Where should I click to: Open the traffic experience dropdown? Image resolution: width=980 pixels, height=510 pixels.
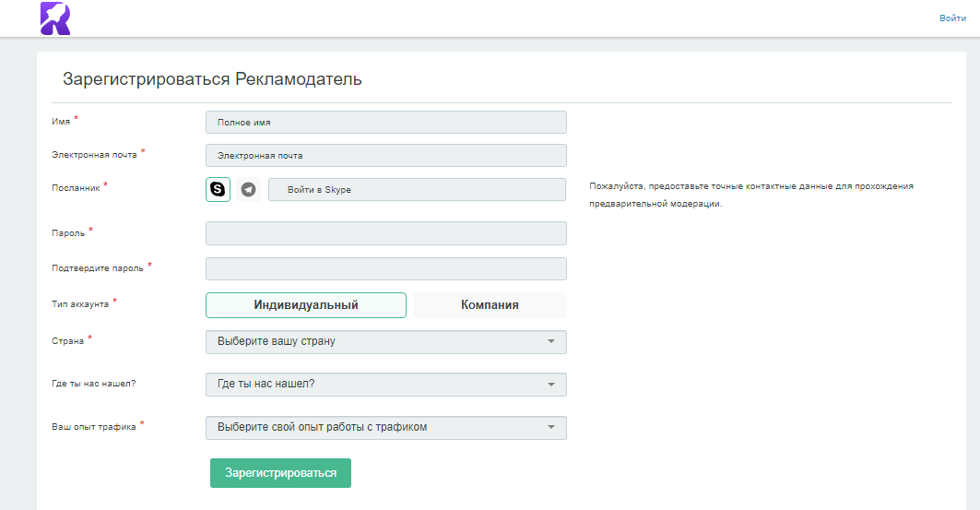[x=386, y=428]
